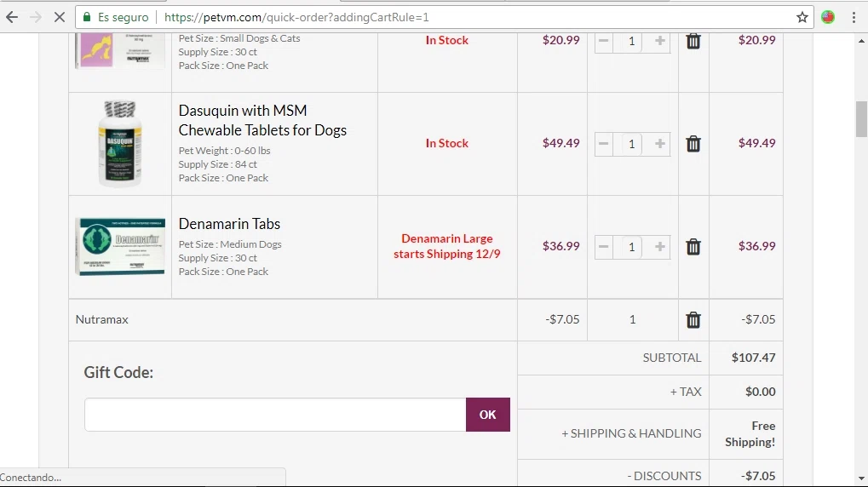Click the Gift Code input field
The width and height of the screenshot is (868, 487).
pyautogui.click(x=275, y=415)
